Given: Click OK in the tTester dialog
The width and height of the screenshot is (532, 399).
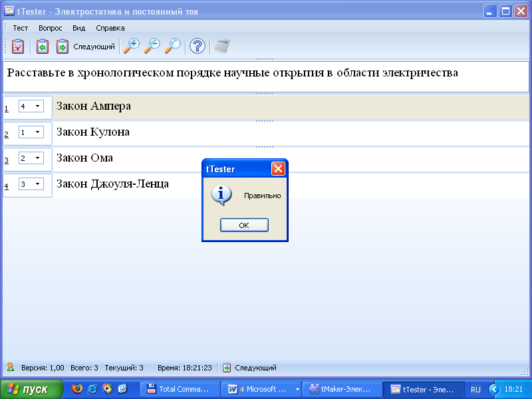Looking at the screenshot, I should pos(244,225).
